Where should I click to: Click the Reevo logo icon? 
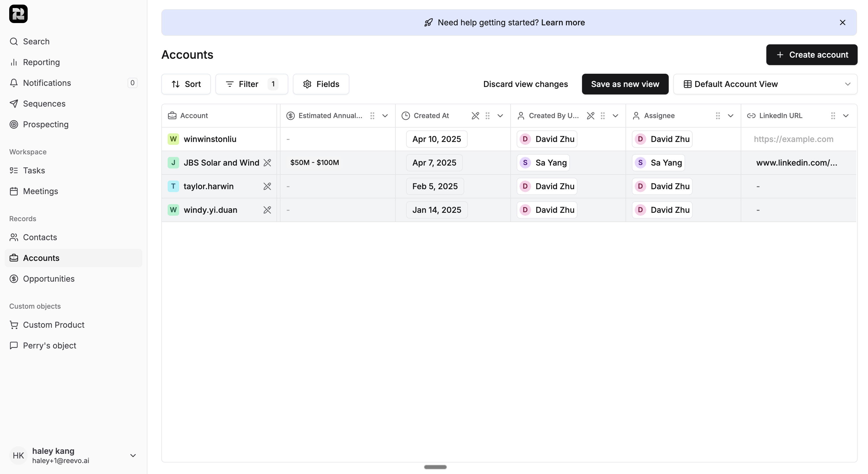coord(18,14)
